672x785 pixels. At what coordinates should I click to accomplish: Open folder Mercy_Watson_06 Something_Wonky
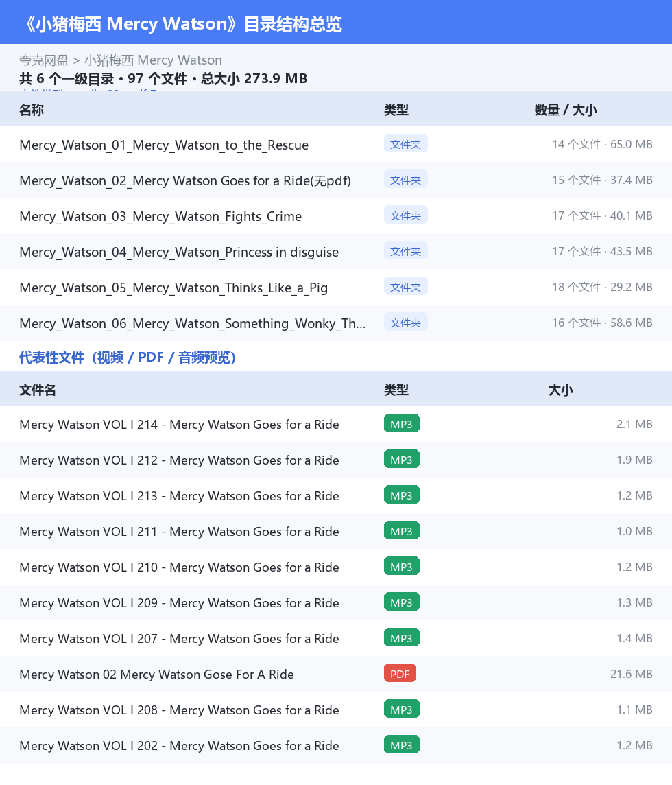192,323
